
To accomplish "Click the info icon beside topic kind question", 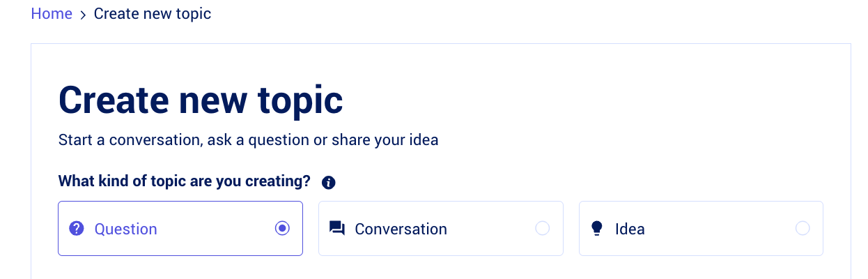I will pyautogui.click(x=329, y=183).
